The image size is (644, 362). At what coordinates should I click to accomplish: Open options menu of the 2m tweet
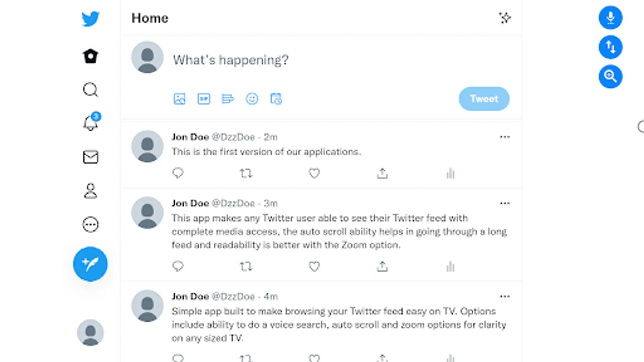click(505, 137)
